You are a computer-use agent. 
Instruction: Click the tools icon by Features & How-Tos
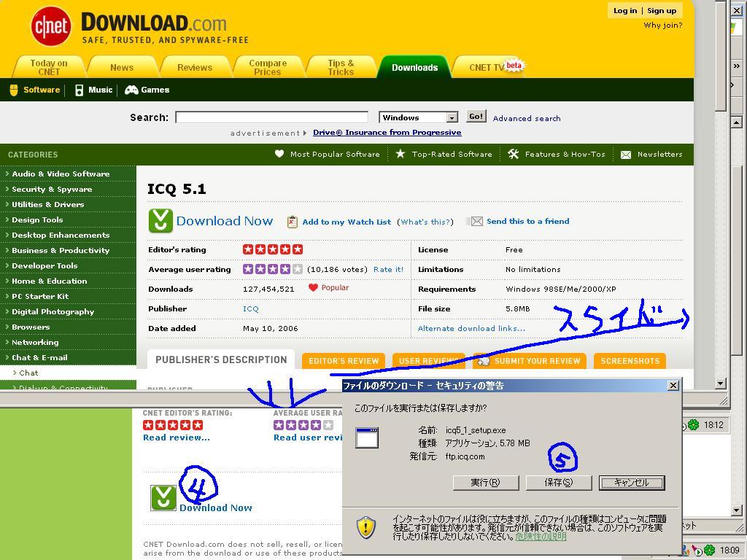click(513, 154)
